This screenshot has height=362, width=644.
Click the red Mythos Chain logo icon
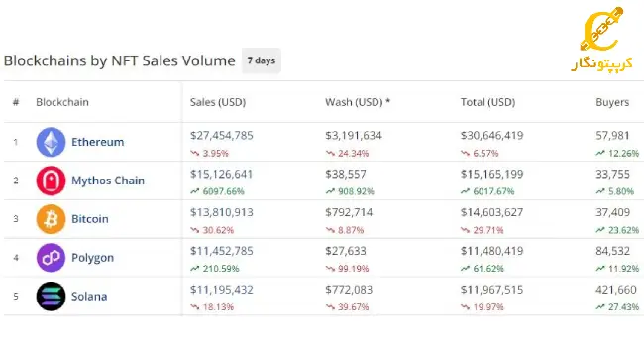click(x=51, y=181)
